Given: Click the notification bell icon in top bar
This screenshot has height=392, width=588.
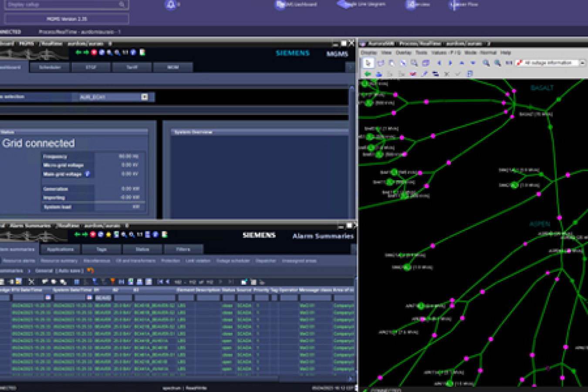Looking at the screenshot, I should tap(171, 5).
